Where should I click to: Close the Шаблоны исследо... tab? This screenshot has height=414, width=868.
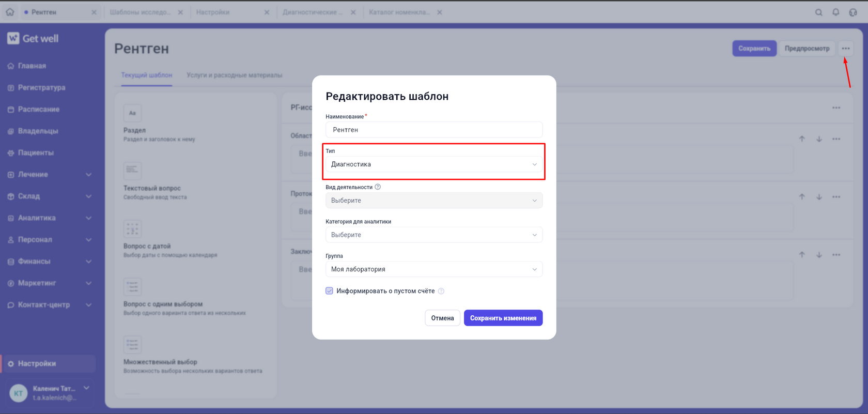[180, 12]
